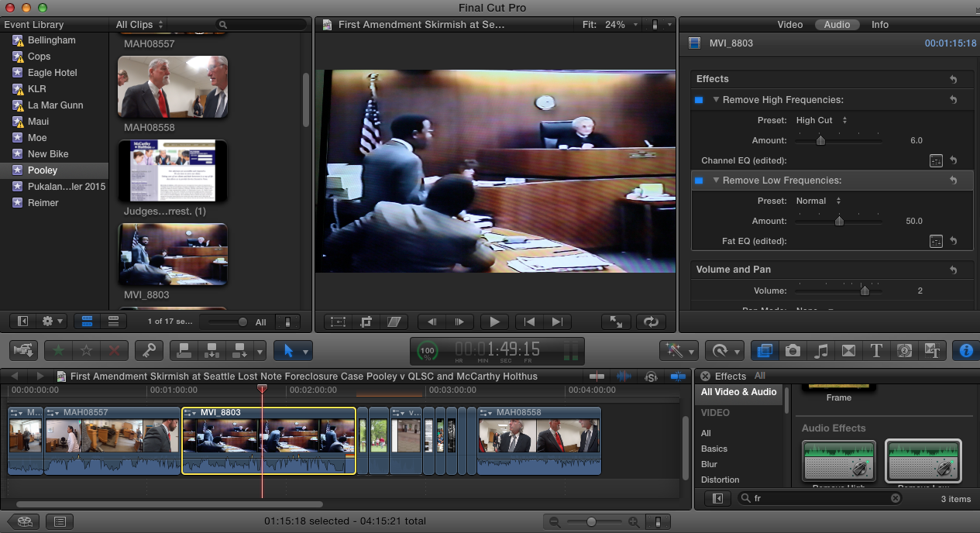Play the viewer video
The width and height of the screenshot is (980, 533).
point(494,322)
